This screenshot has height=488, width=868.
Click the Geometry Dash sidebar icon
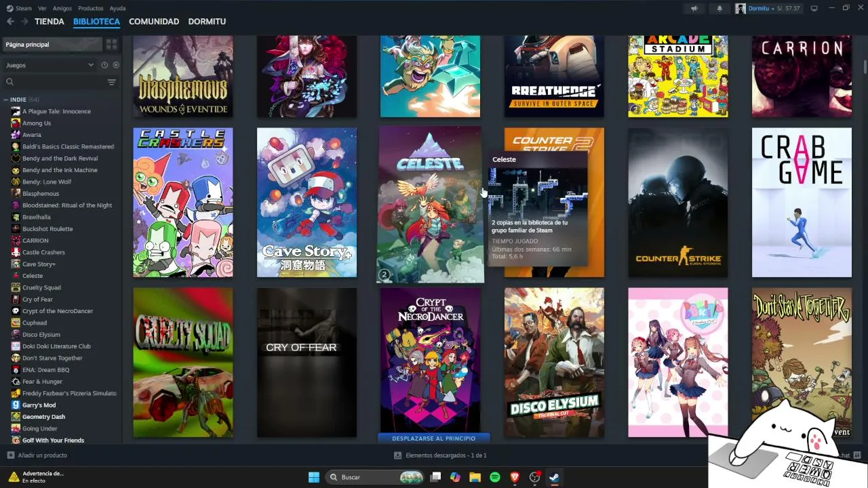coord(16,417)
